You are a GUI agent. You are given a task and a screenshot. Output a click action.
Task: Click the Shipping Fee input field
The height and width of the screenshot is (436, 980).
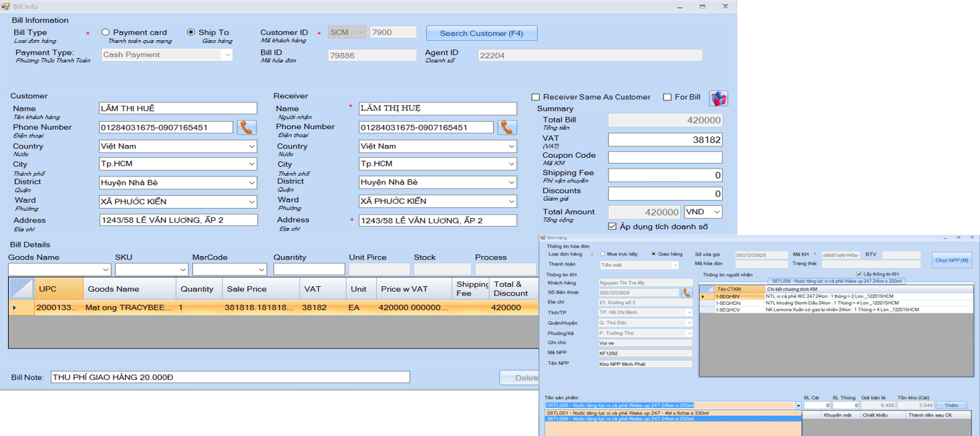coord(665,175)
